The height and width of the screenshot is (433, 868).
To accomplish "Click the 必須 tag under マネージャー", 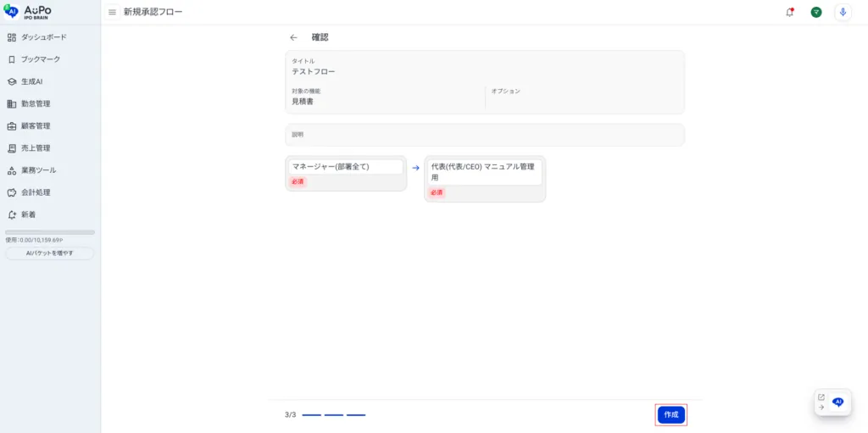I will (298, 181).
